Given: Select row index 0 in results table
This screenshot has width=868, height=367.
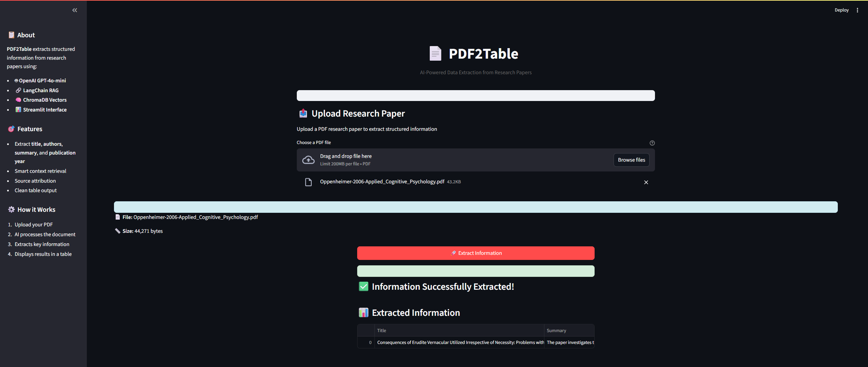Looking at the screenshot, I should coord(366,343).
